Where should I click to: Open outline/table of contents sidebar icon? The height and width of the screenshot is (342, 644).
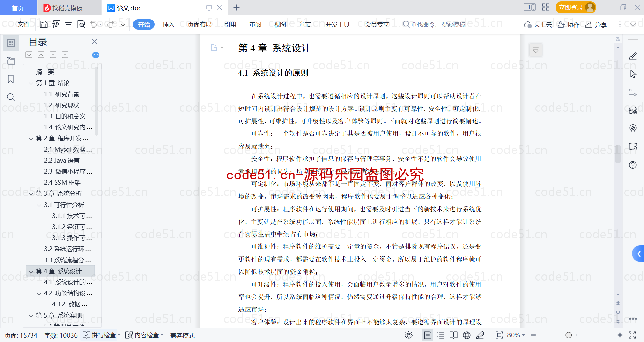click(11, 43)
